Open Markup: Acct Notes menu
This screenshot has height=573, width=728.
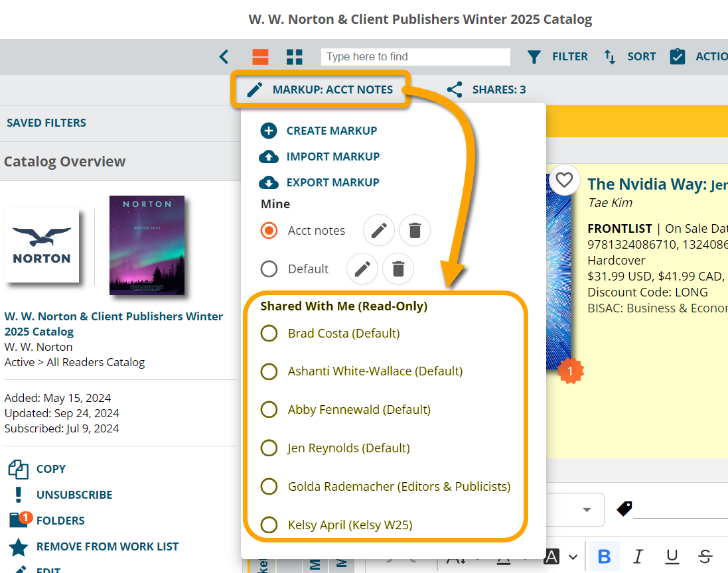pos(321,90)
